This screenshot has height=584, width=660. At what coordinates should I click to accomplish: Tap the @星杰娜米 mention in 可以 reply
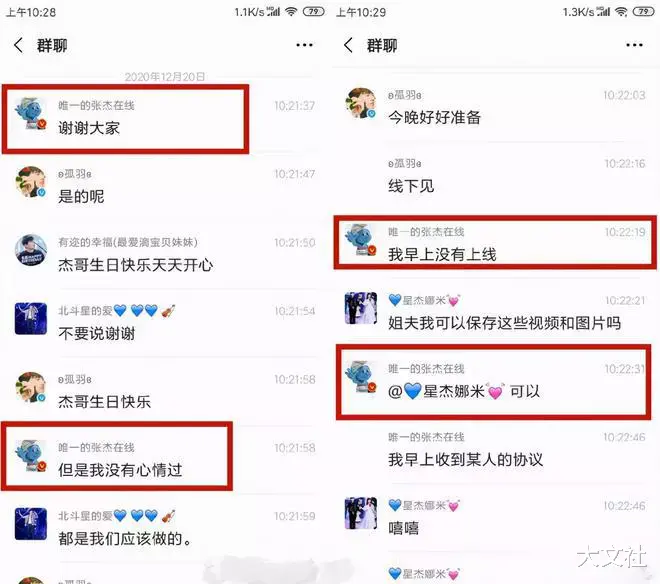[446, 392]
